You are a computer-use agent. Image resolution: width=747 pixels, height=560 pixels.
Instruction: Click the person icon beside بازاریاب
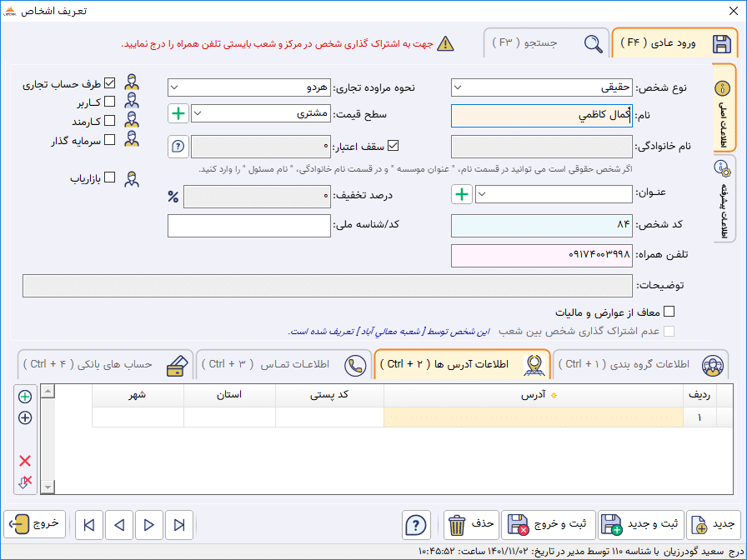[x=132, y=178]
